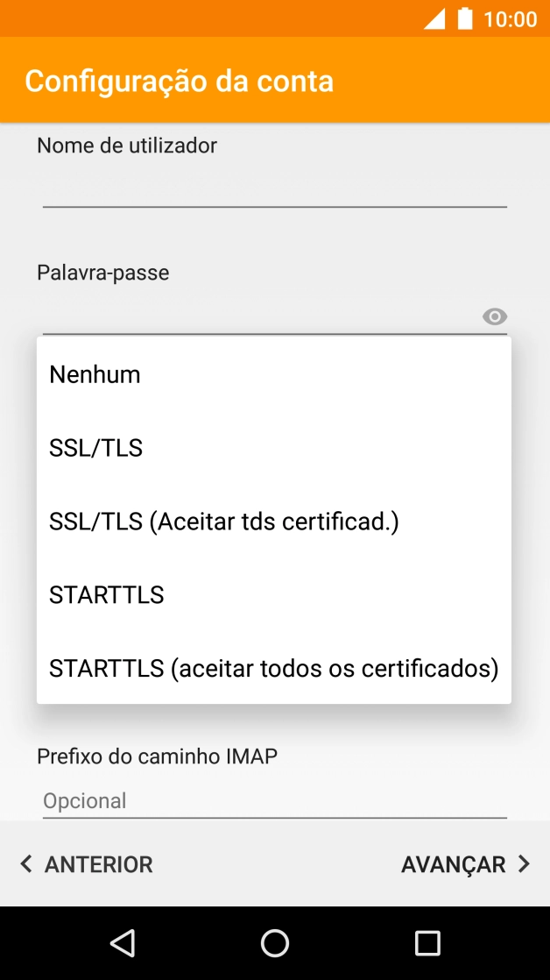This screenshot has height=980, width=550.
Task: Tap the forward chevron beside AVANÇAR
Action: [x=524, y=864]
